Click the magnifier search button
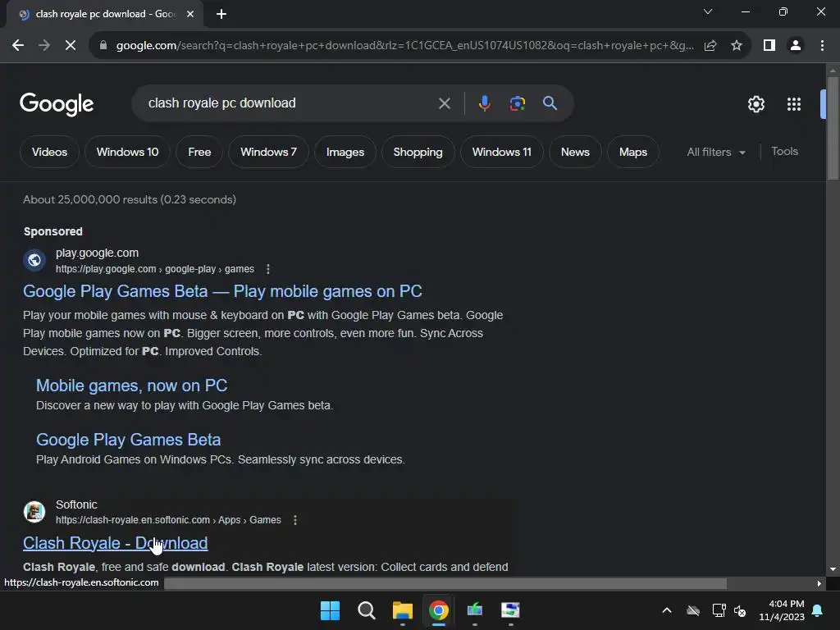This screenshot has width=840, height=630. click(x=550, y=103)
